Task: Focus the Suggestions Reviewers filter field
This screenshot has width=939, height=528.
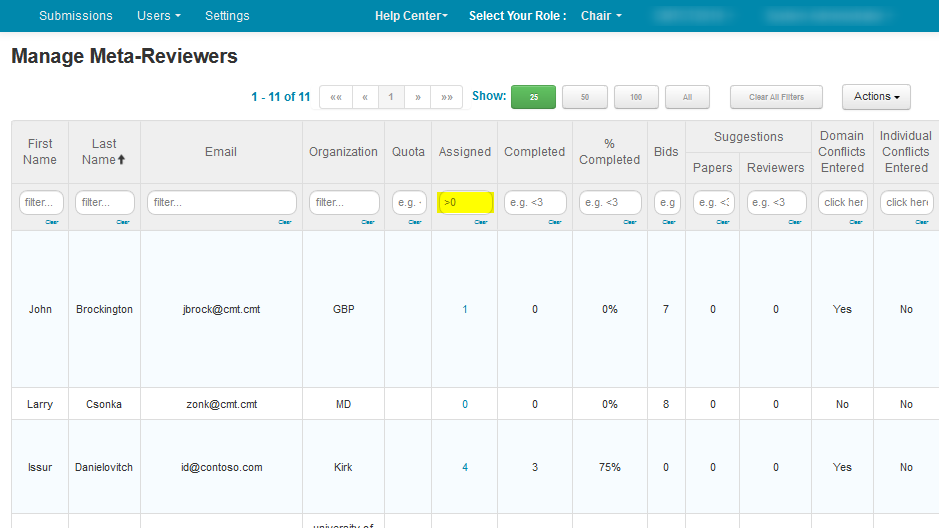Action: [x=776, y=202]
